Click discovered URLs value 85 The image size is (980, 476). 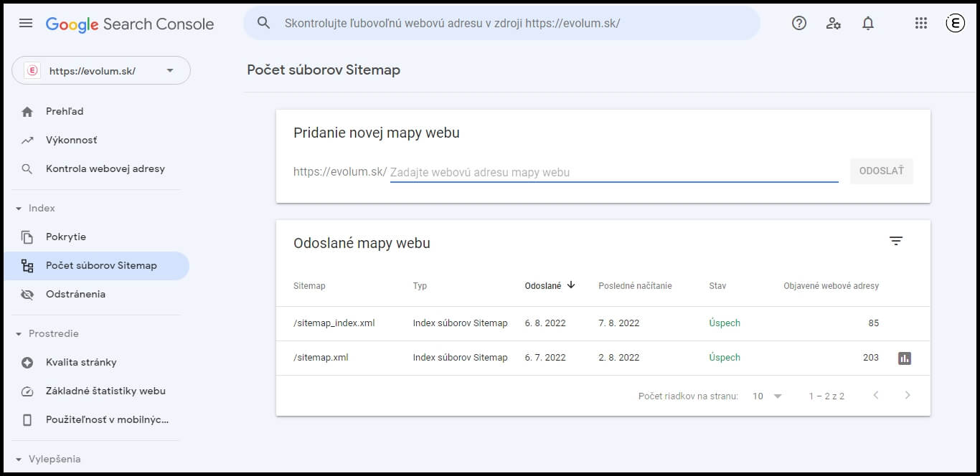[873, 323]
